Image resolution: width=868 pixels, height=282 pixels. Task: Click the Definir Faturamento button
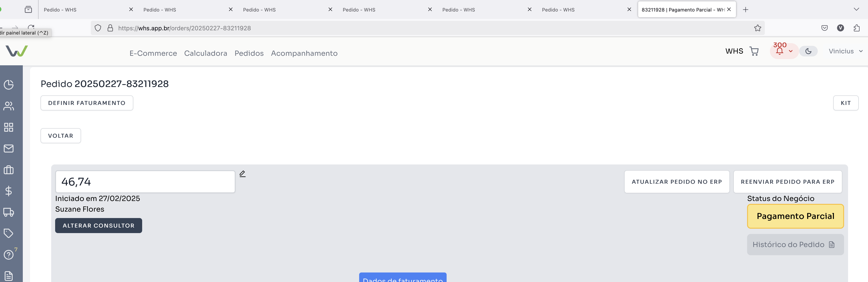coord(87,103)
